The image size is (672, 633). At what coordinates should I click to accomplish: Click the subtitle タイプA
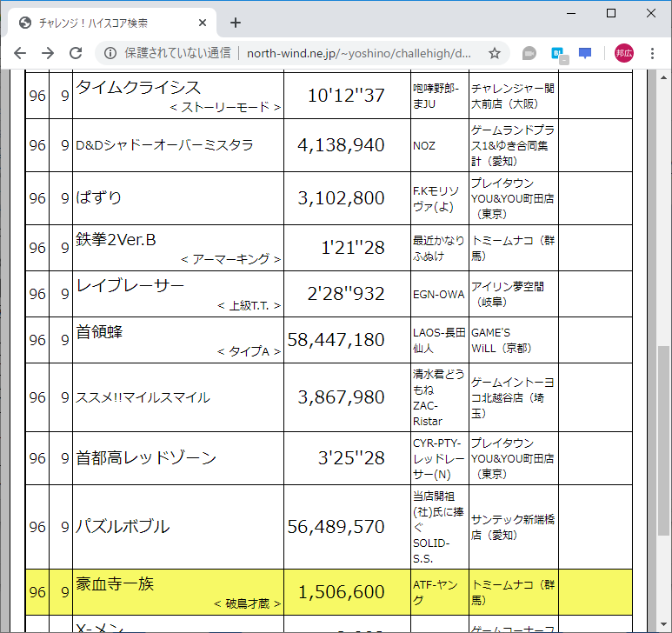[x=249, y=351]
